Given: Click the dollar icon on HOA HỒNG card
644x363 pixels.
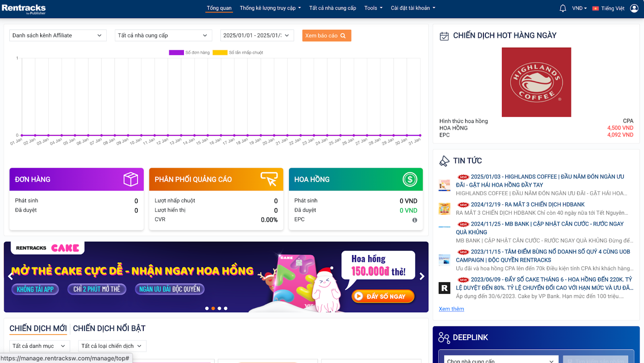Looking at the screenshot, I should point(410,179).
